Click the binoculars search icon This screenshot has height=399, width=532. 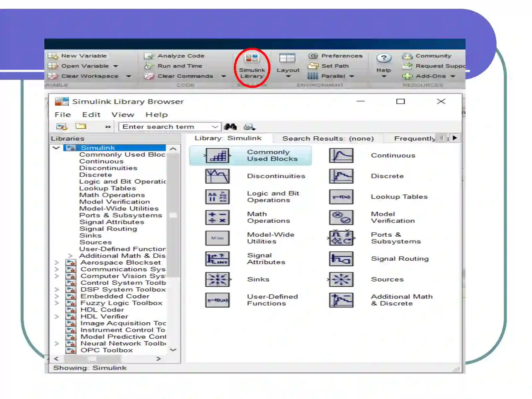point(230,127)
